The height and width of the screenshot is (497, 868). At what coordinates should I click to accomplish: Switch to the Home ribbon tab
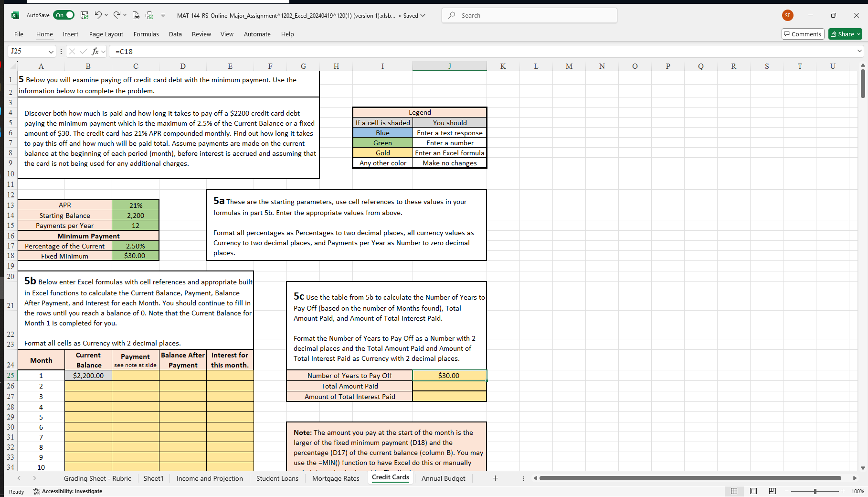pyautogui.click(x=44, y=34)
